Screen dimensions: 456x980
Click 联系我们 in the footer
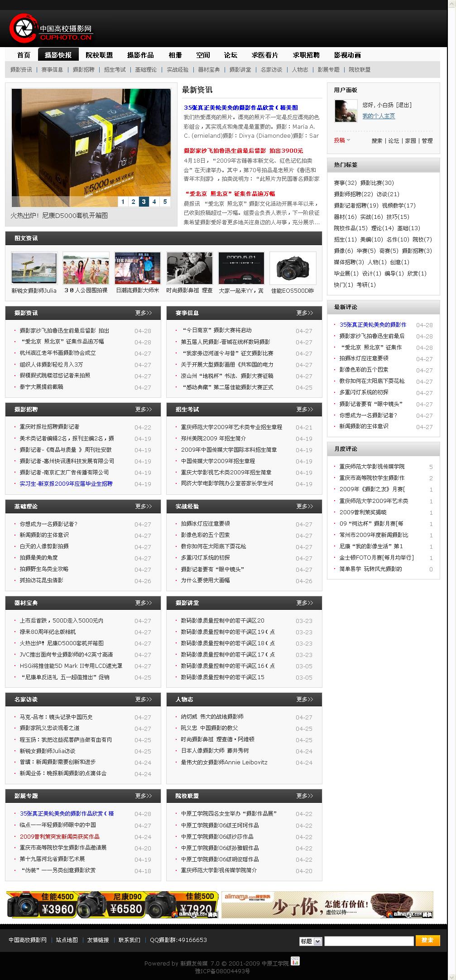click(x=130, y=940)
